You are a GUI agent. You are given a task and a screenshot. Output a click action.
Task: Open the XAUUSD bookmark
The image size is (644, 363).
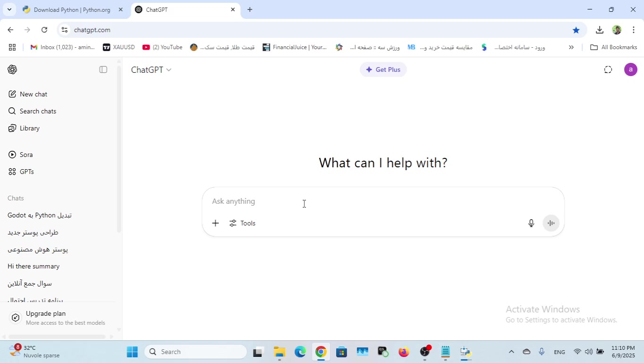[119, 47]
